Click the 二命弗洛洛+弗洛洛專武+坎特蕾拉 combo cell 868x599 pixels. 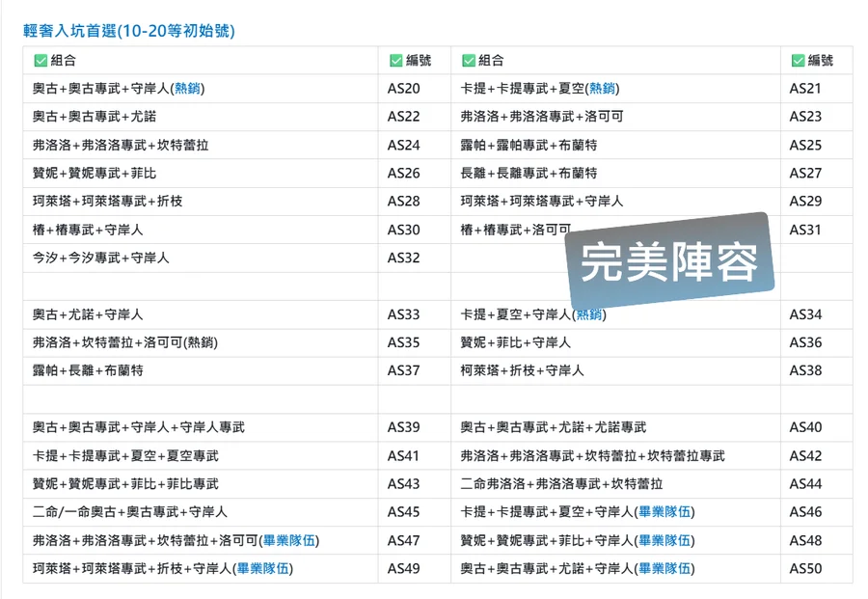point(561,483)
